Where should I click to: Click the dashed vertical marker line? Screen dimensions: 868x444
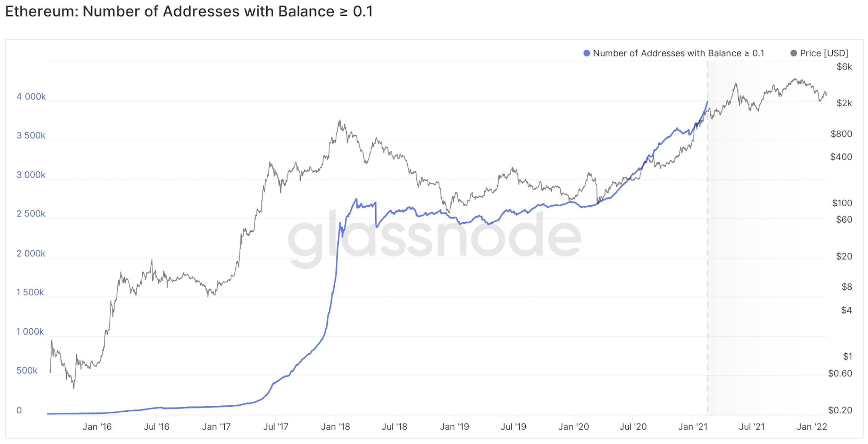coord(708,243)
